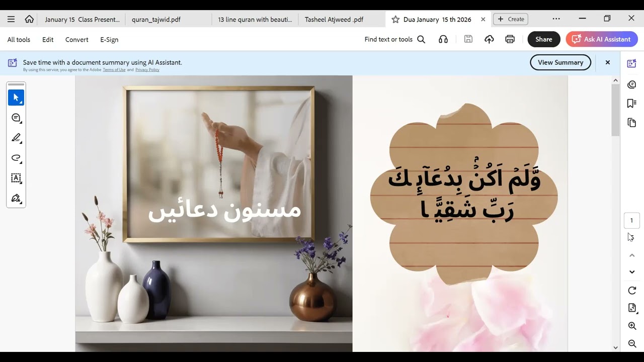Dismiss the AI summary banner
The width and height of the screenshot is (644, 362).
tap(608, 62)
